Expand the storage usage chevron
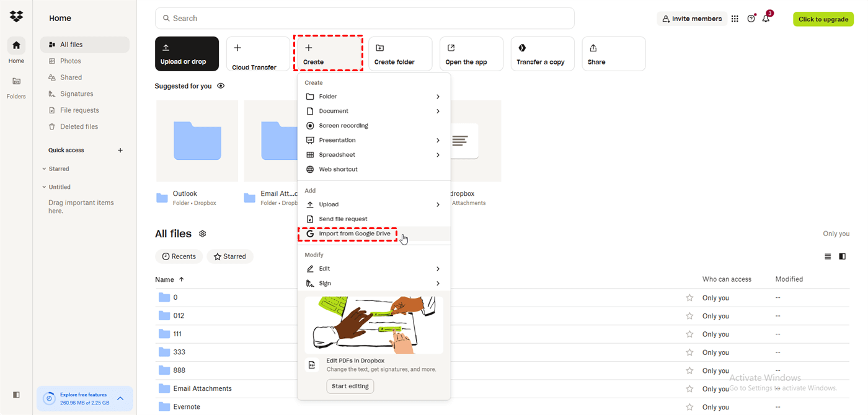Image resolution: width=868 pixels, height=415 pixels. click(x=120, y=398)
